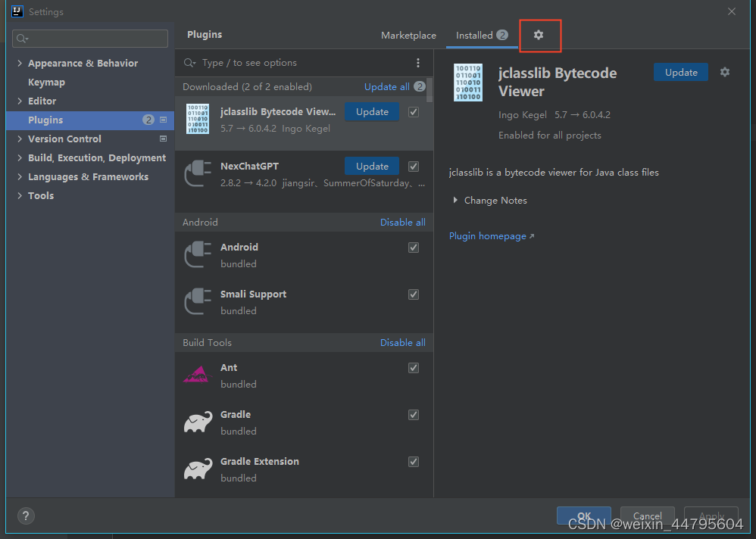Click the Update all link
This screenshot has width=756, height=539.
[386, 87]
